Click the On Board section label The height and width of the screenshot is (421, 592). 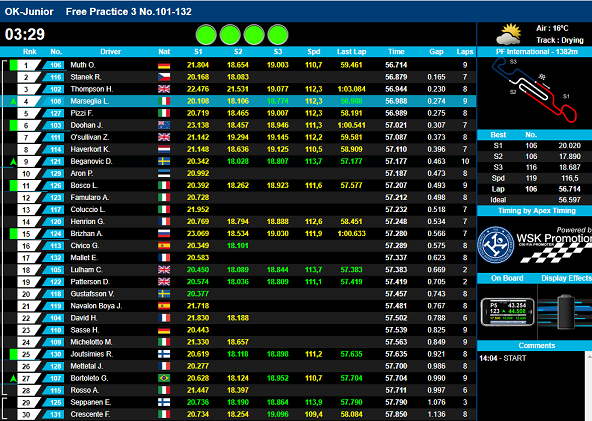click(x=507, y=278)
